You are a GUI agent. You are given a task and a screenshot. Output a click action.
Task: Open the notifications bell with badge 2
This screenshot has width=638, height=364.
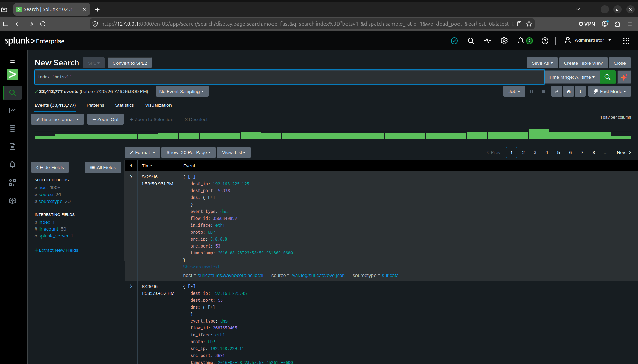(525, 41)
